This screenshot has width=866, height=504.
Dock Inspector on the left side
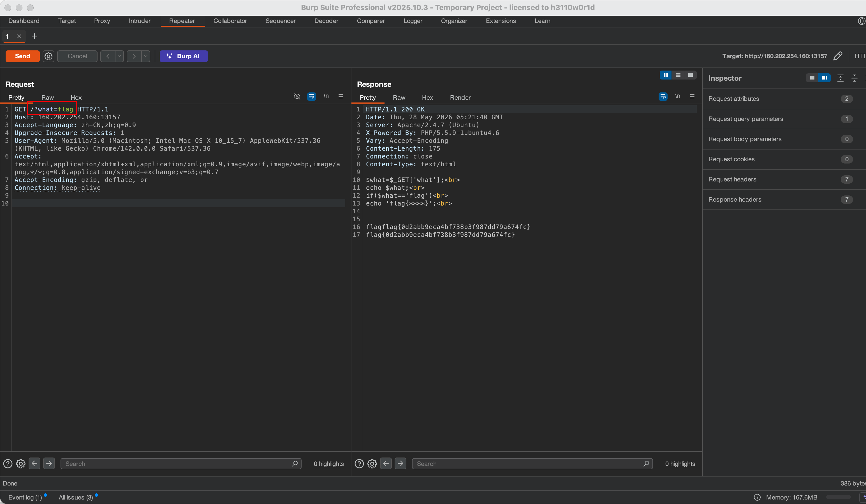(x=812, y=78)
